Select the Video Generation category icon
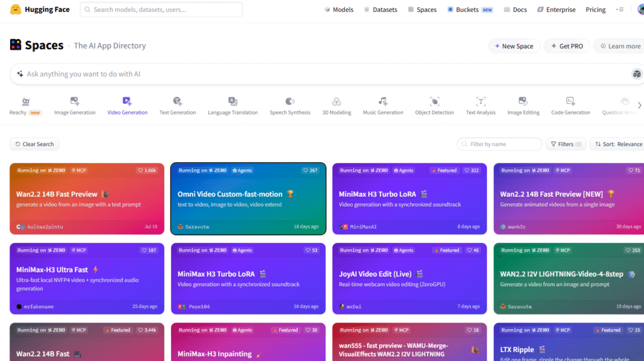Screen dimensions: 644x361 pos(127,101)
